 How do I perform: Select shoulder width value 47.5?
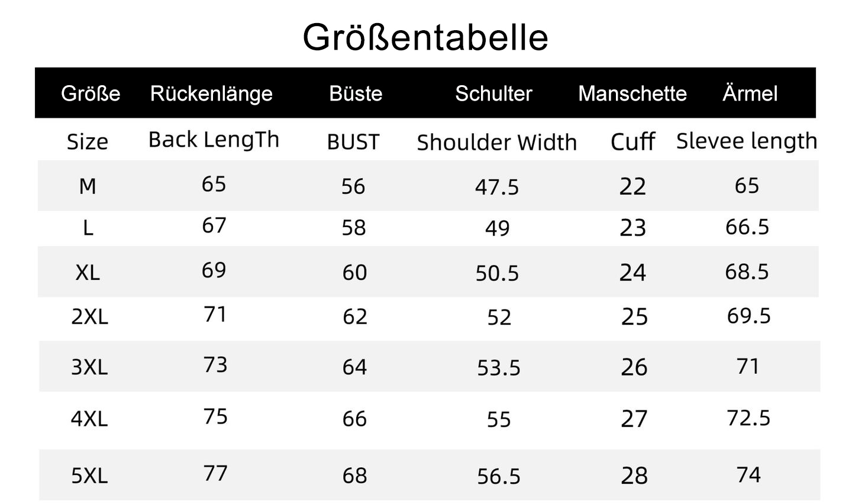pyautogui.click(x=496, y=187)
